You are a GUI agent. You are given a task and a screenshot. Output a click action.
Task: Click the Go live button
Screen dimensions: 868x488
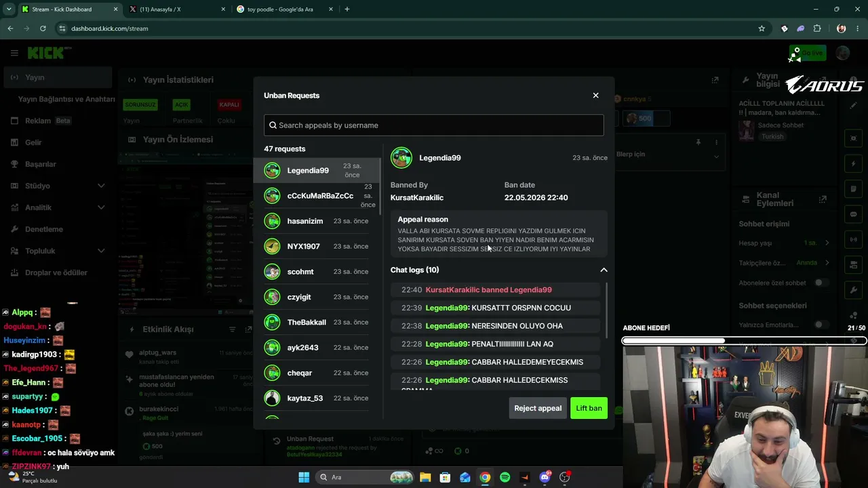[x=807, y=53]
